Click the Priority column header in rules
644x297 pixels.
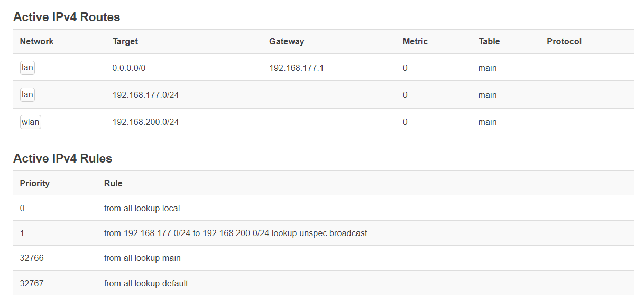click(x=34, y=183)
